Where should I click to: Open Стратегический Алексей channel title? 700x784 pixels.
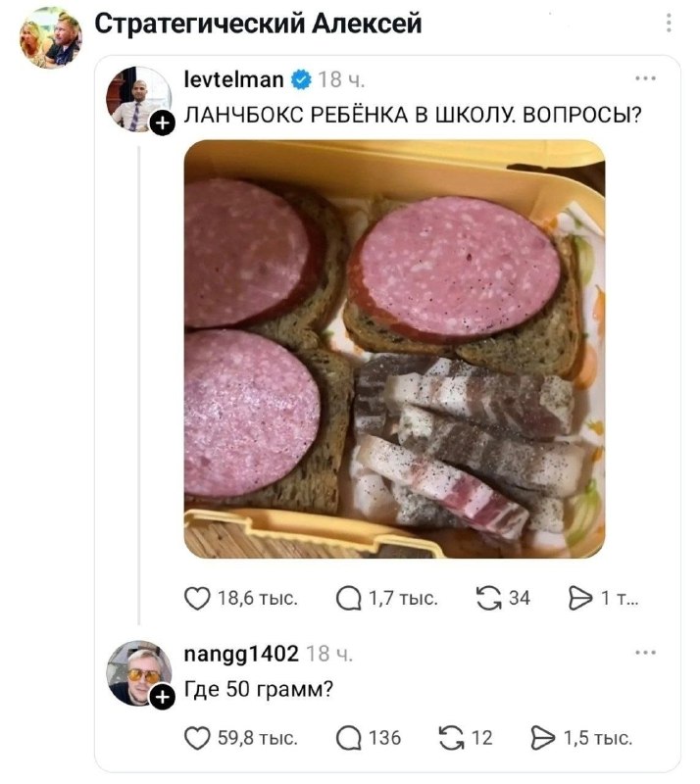pyautogui.click(x=258, y=24)
